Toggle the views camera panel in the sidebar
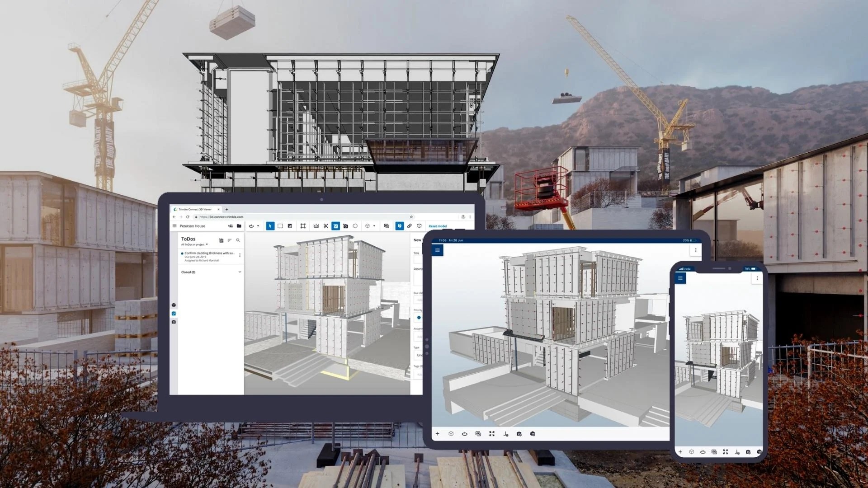868x488 pixels. coord(174,322)
